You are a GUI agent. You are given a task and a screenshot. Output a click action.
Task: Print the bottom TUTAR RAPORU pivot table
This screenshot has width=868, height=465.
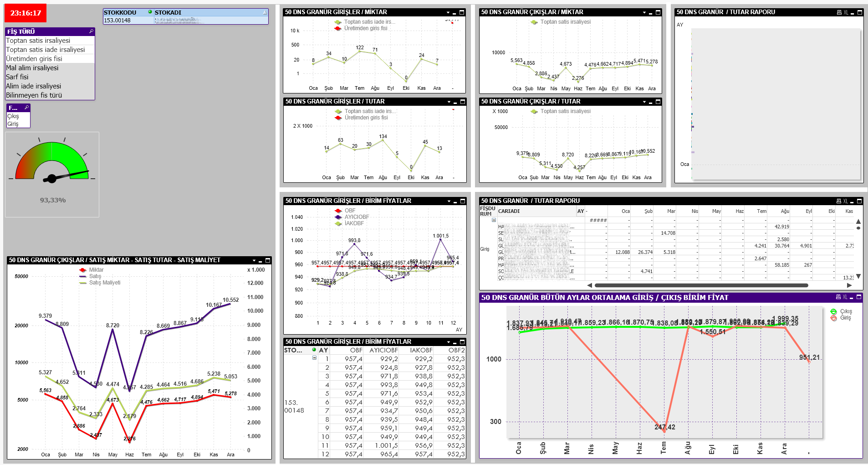coord(838,201)
